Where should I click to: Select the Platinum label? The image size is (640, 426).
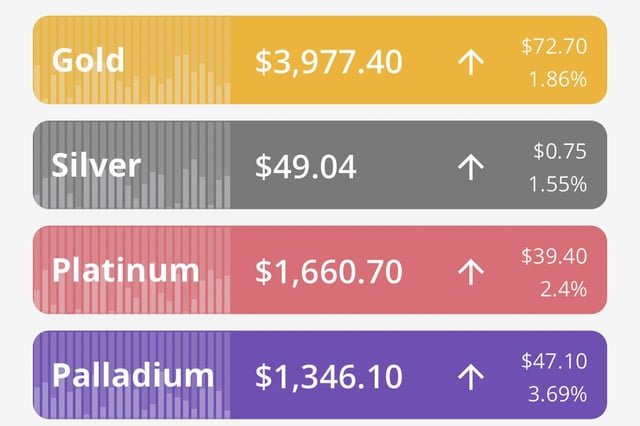coord(125,270)
